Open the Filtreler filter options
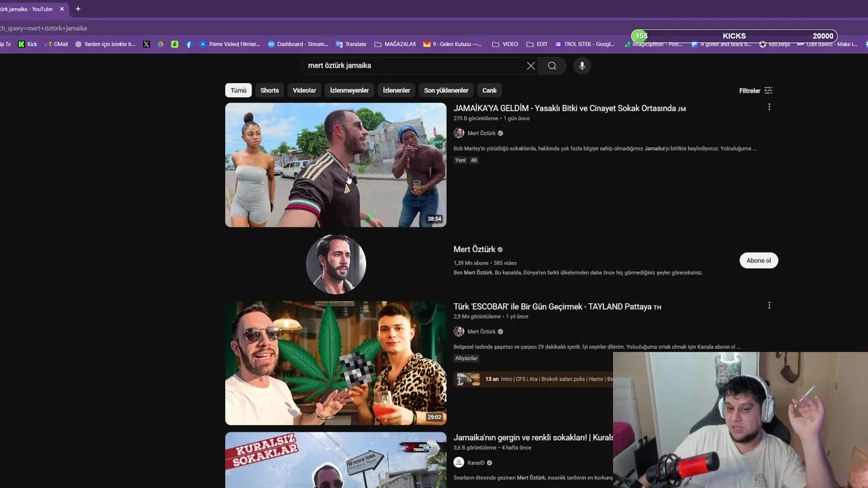868x488 pixels. (755, 90)
